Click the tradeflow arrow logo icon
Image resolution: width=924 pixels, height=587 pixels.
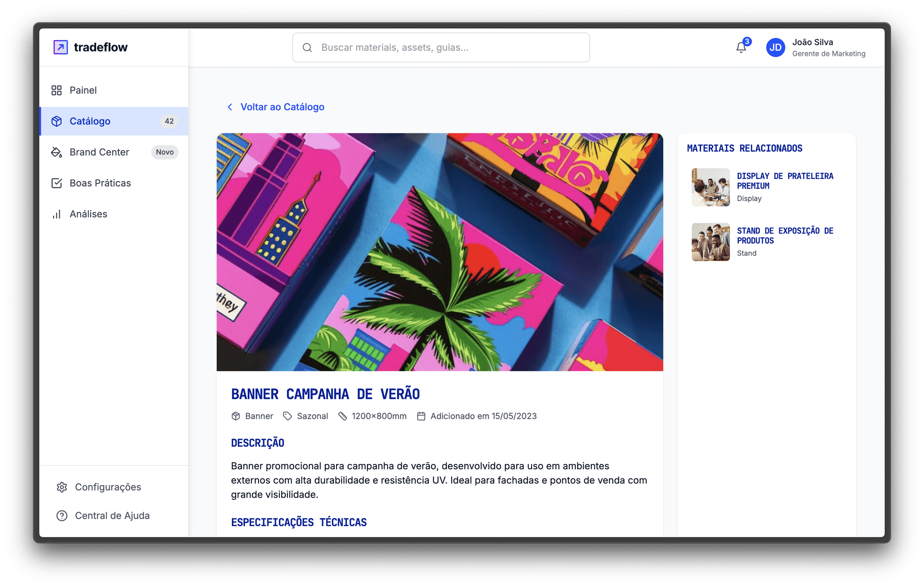click(60, 47)
